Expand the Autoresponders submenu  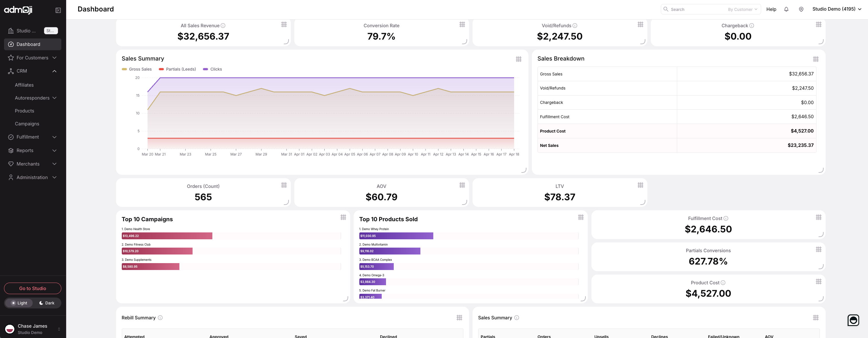coord(36,98)
